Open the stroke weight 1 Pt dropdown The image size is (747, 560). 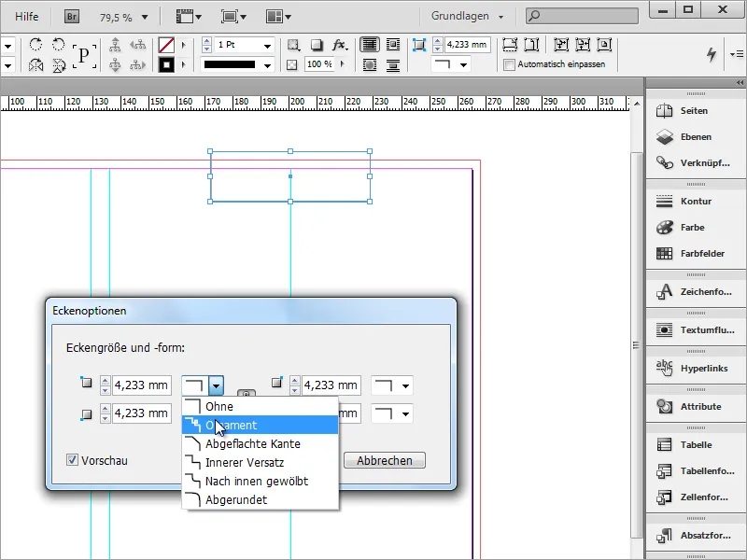(x=267, y=46)
